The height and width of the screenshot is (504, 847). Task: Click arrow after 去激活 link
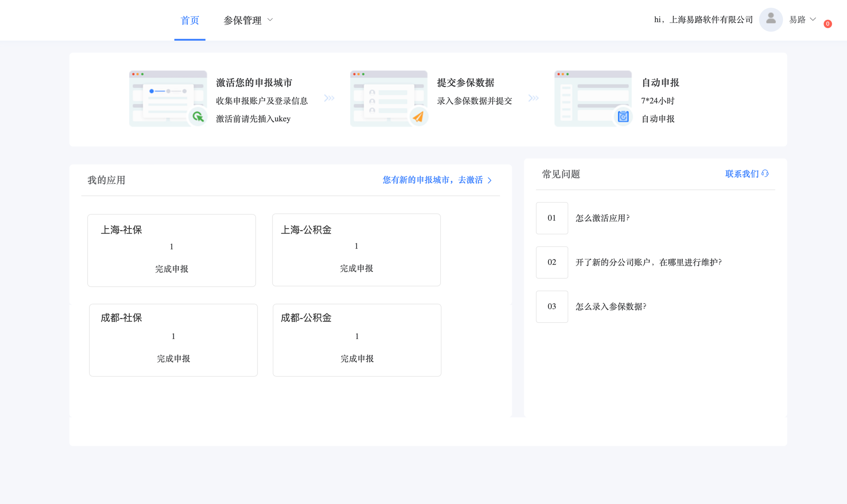tap(490, 180)
